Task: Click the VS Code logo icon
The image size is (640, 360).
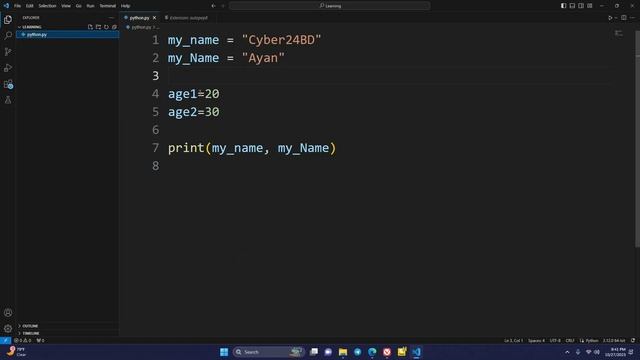Action: pyautogui.click(x=6, y=6)
